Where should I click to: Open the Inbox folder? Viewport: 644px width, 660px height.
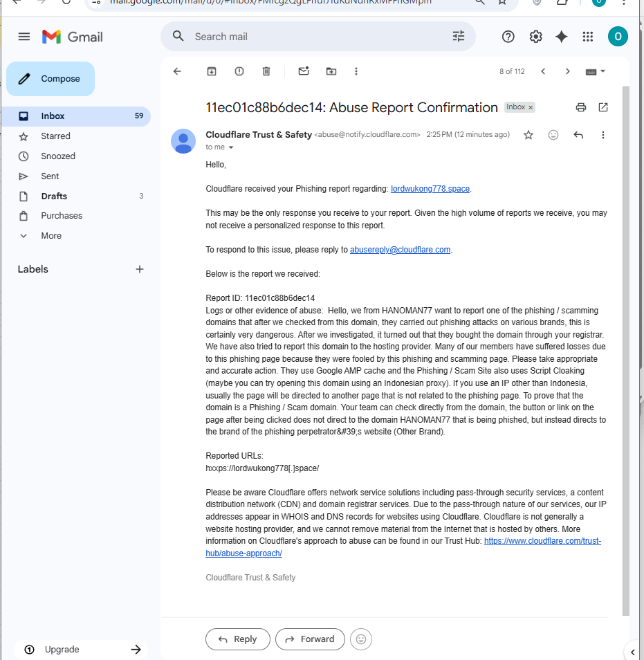click(x=76, y=116)
